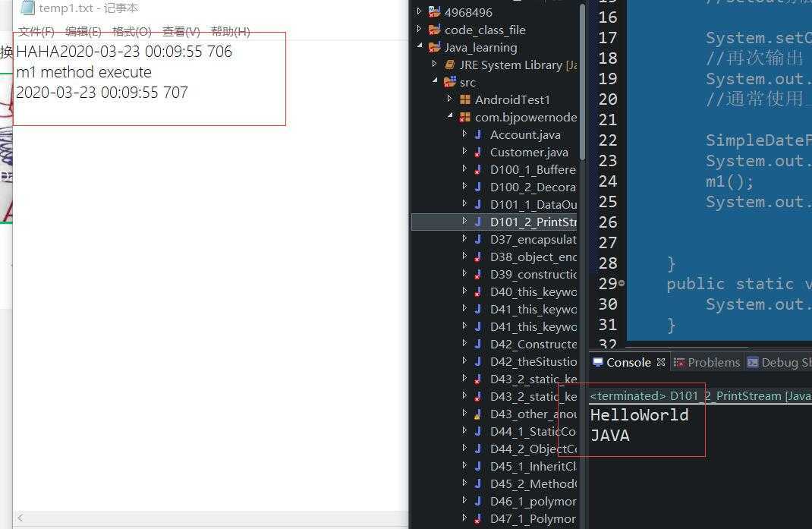The height and width of the screenshot is (529, 812).
Task: Select D44_1_StaticCo file in tree
Action: tap(533, 432)
